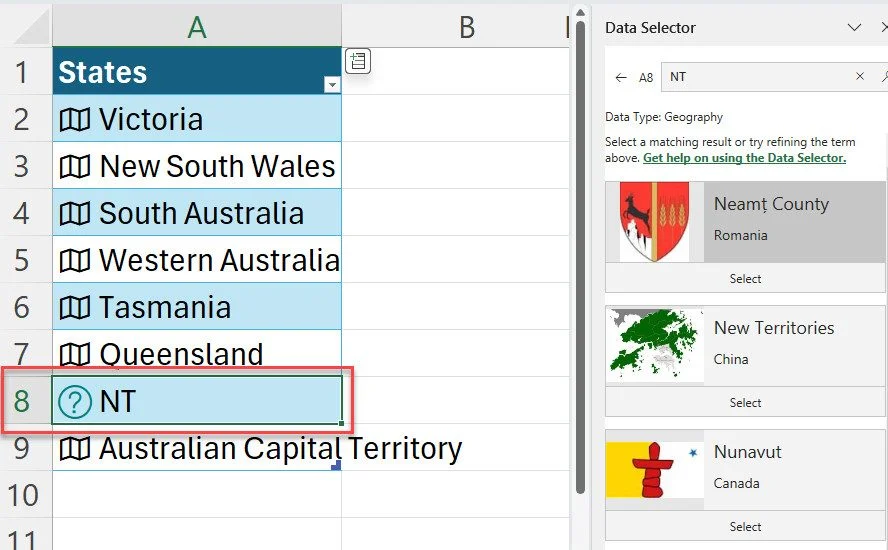Select row 1 header
Image resolution: width=888 pixels, height=550 pixels.
tap(25, 71)
